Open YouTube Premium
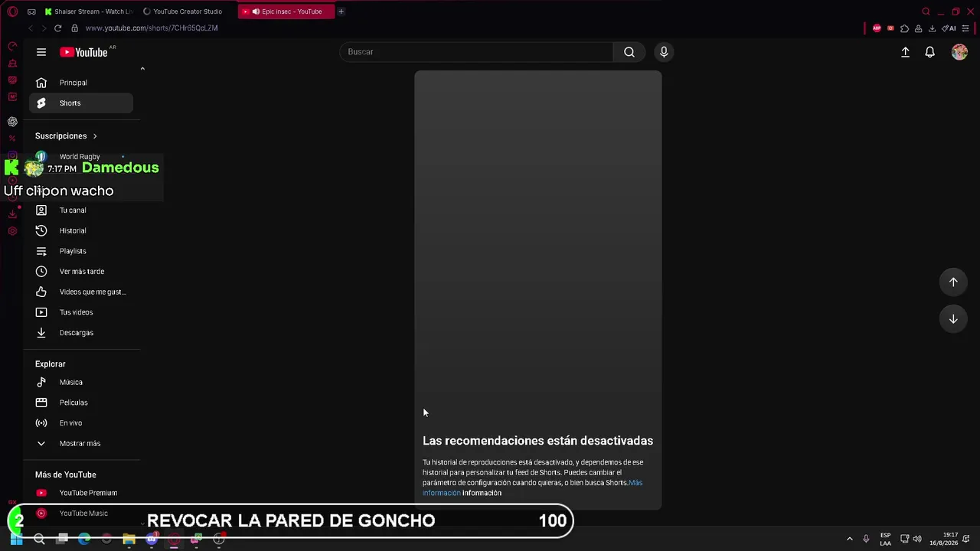The image size is (980, 551). point(80,493)
